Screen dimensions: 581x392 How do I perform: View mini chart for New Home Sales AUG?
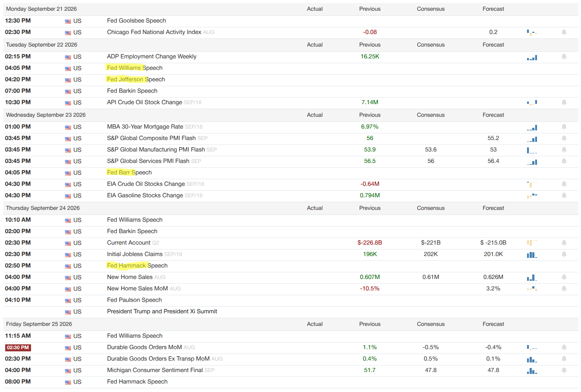[x=532, y=277]
